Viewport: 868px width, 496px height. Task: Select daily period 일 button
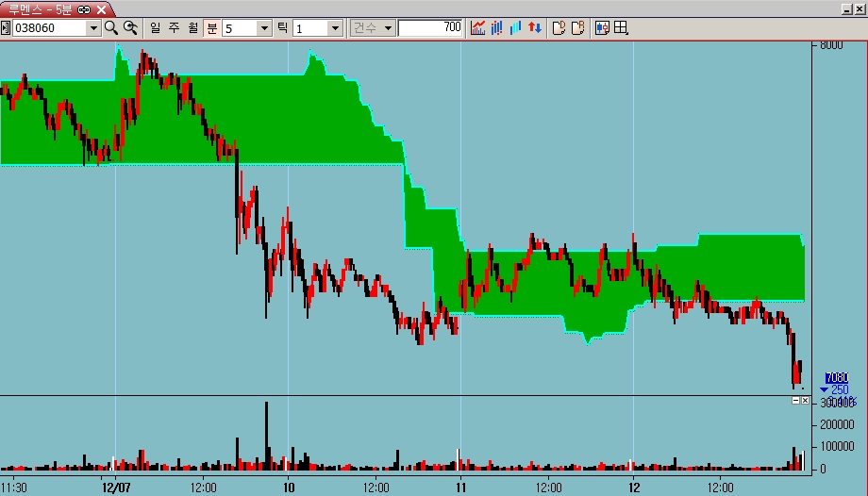155,28
